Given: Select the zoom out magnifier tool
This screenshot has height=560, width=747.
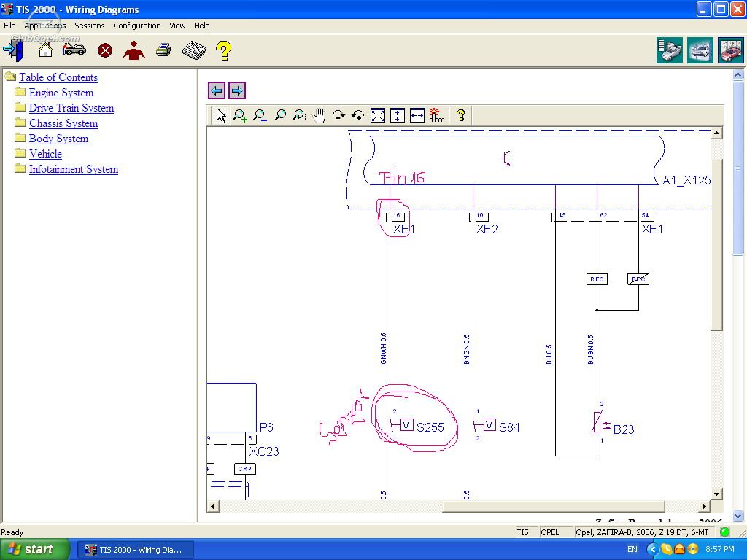Looking at the screenshot, I should coord(260,115).
